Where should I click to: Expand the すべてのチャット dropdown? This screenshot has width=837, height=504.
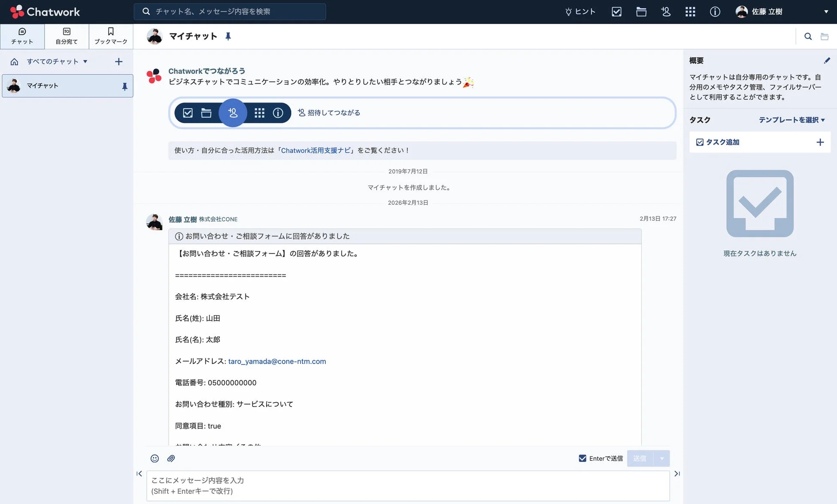click(85, 61)
